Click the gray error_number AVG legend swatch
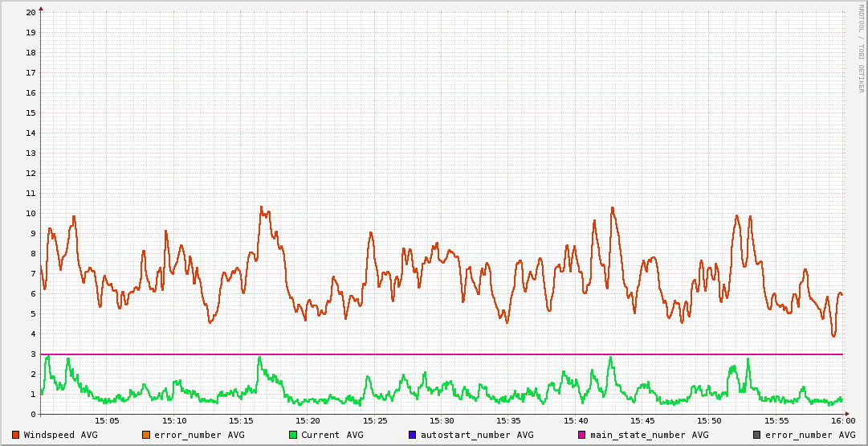Image resolution: width=868 pixels, height=446 pixels. 756,435
